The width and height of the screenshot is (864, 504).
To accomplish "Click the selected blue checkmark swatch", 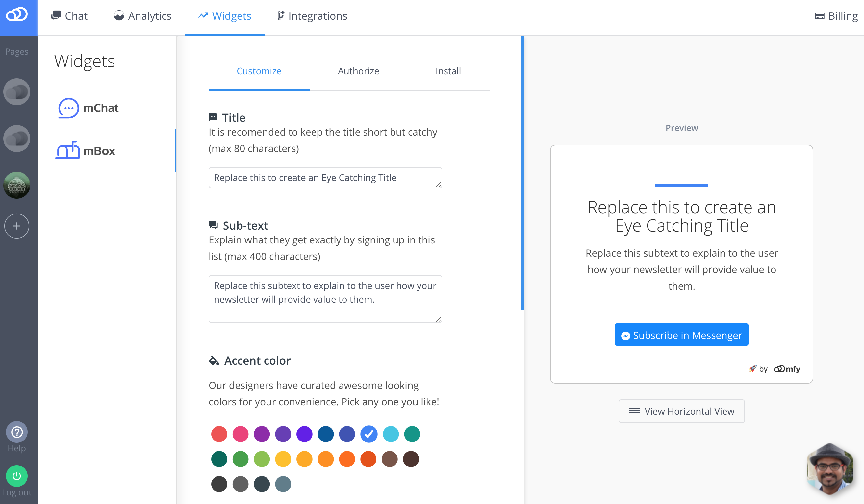I will (369, 434).
